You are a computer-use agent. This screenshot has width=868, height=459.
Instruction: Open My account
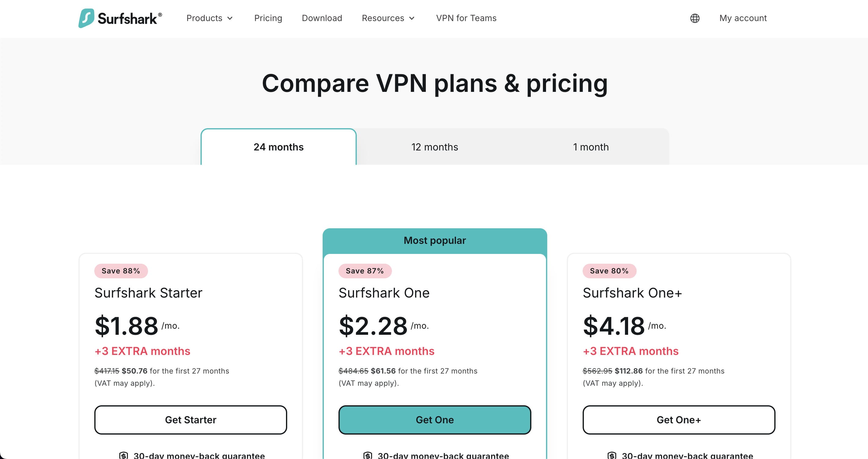tap(743, 18)
